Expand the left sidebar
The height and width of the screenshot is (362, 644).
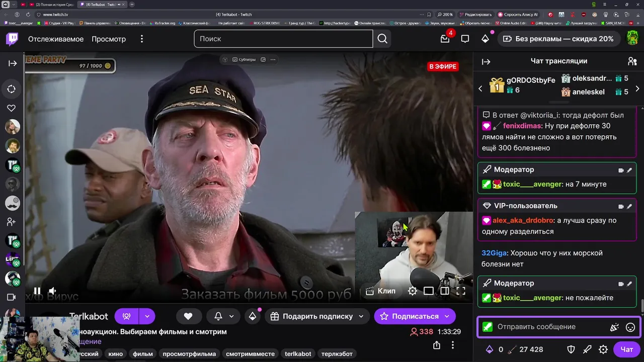click(x=13, y=63)
